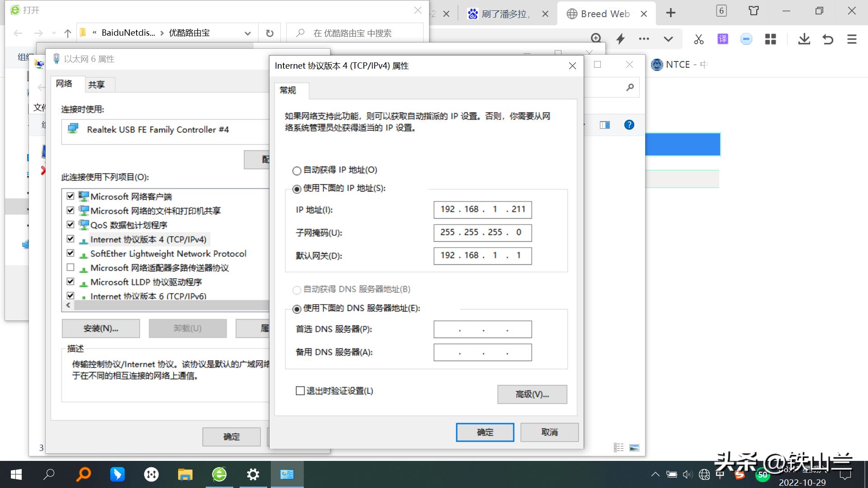Click Realtek USB FE Family Controller #4 text
868x488 pixels.
[158, 130]
